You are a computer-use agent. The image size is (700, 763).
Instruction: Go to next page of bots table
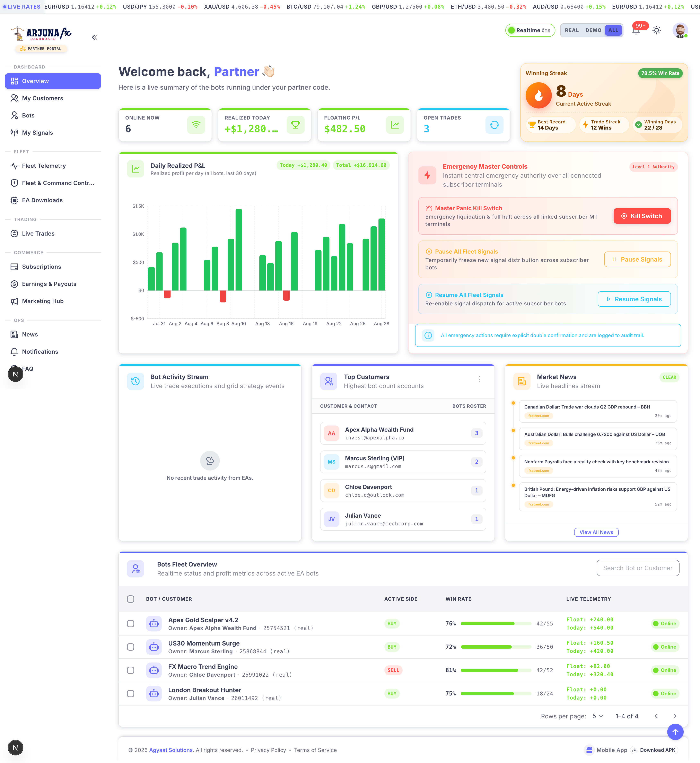coord(675,716)
